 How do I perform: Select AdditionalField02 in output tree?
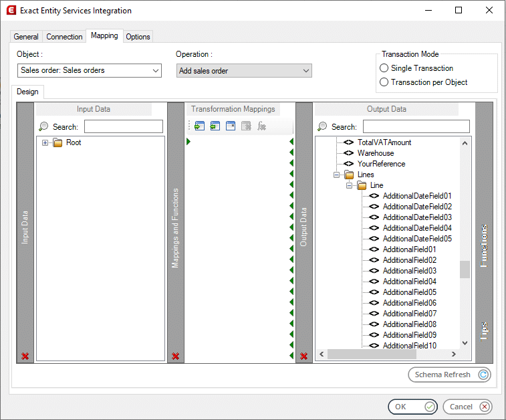pos(410,260)
